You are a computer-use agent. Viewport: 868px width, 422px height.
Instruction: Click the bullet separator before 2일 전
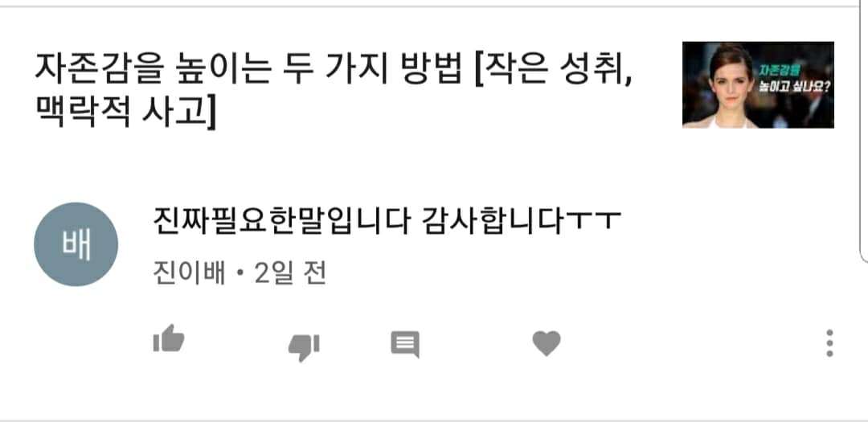(x=240, y=274)
